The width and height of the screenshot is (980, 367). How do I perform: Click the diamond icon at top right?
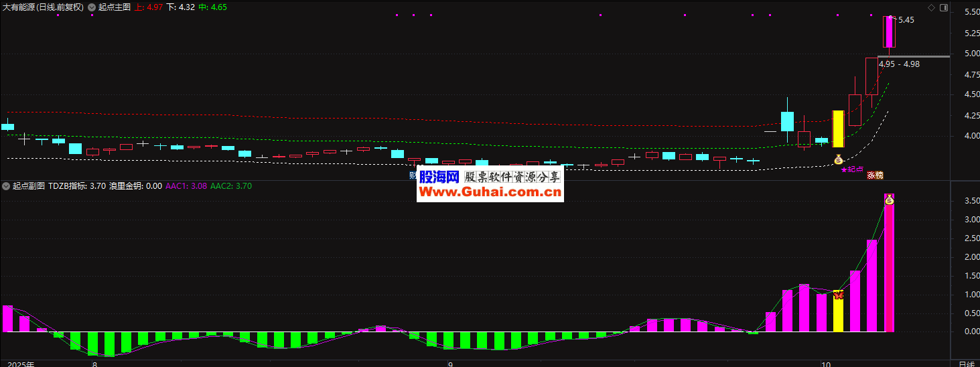(931, 7)
